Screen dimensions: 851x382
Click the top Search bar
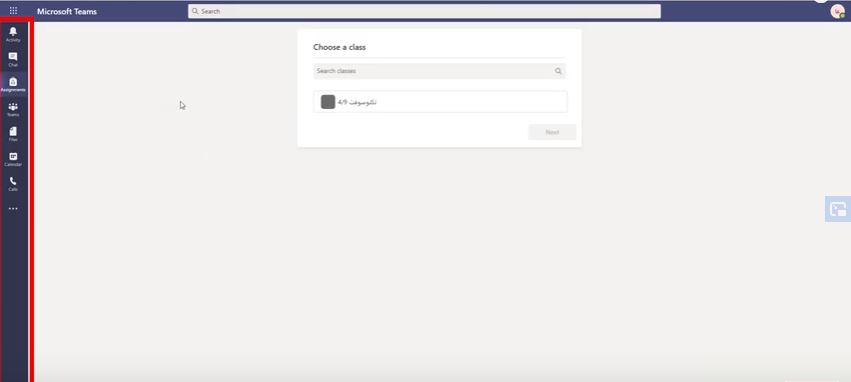[424, 11]
